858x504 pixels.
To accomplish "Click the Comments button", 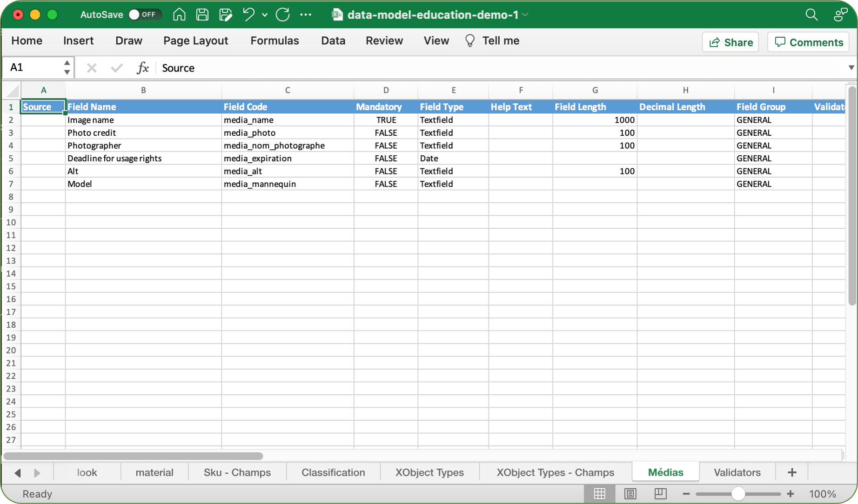I will point(808,42).
